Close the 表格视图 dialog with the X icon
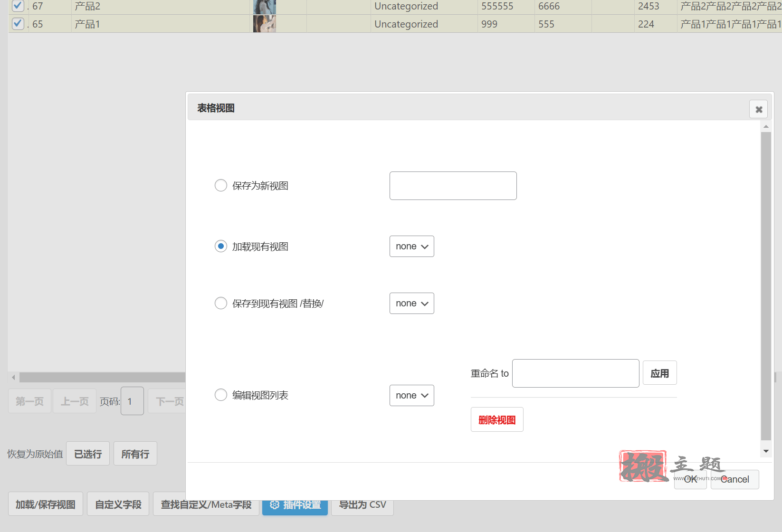Image resolution: width=782 pixels, height=532 pixels. coord(759,109)
